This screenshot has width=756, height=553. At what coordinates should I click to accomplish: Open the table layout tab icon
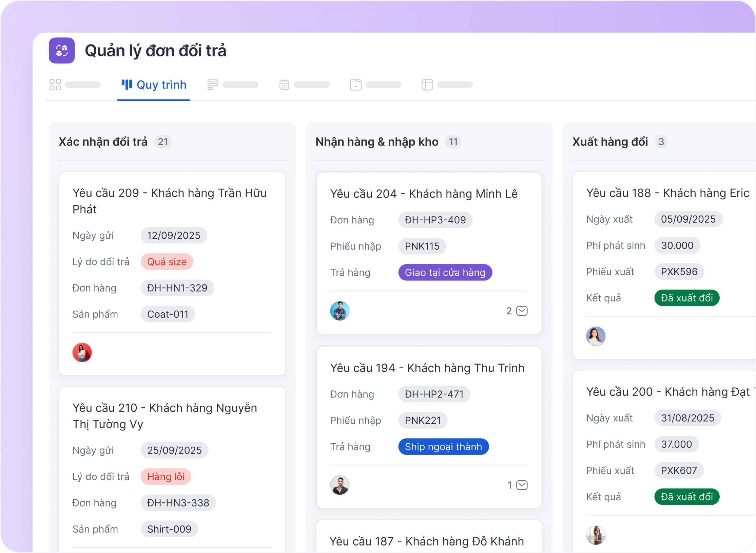[x=427, y=85]
